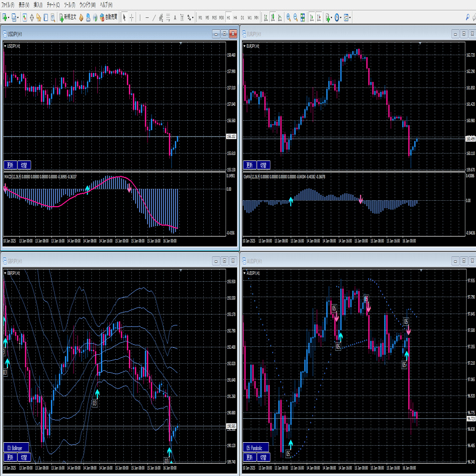This screenshot has width=476, height=476.
Task: Open the 挿入(I) menu
Action: (x=38, y=5)
